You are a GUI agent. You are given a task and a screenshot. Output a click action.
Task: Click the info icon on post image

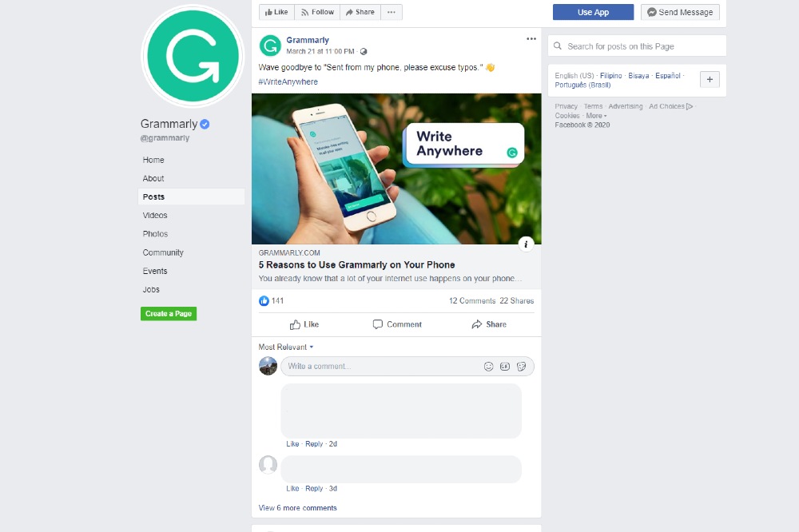pyautogui.click(x=526, y=244)
